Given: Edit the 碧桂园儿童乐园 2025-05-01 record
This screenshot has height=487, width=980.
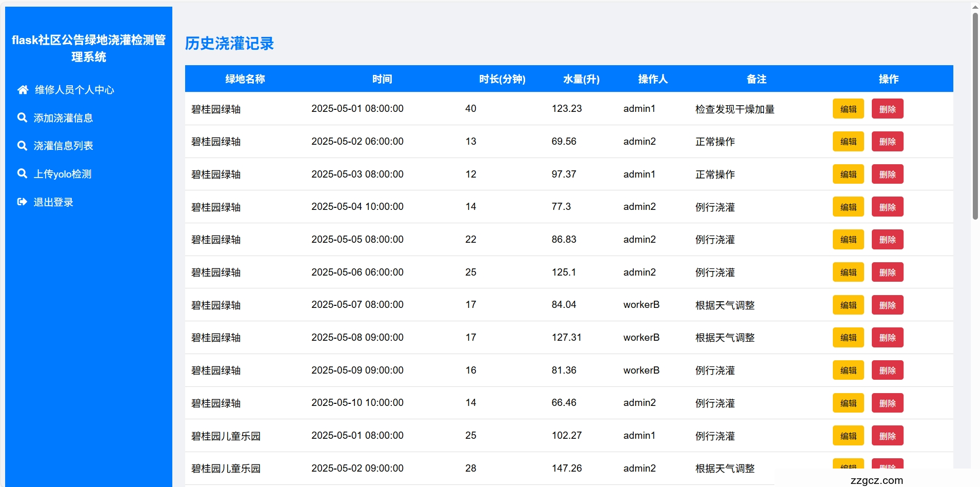Looking at the screenshot, I should coord(848,436).
